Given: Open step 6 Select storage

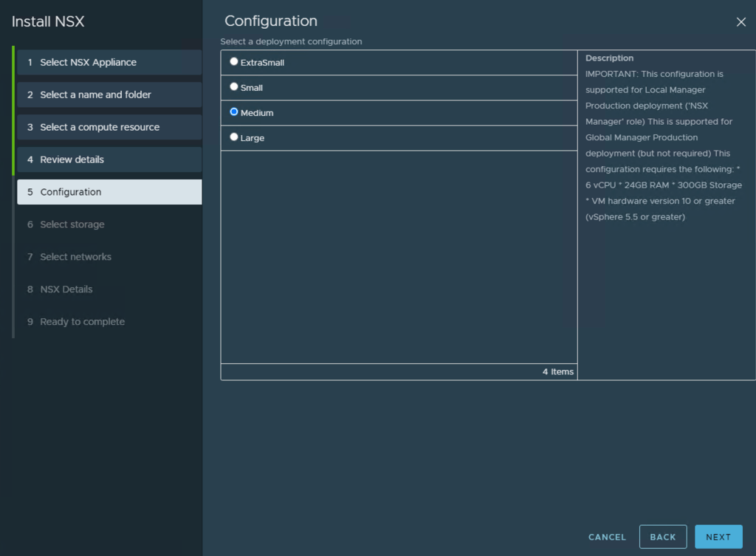Looking at the screenshot, I should (x=72, y=224).
